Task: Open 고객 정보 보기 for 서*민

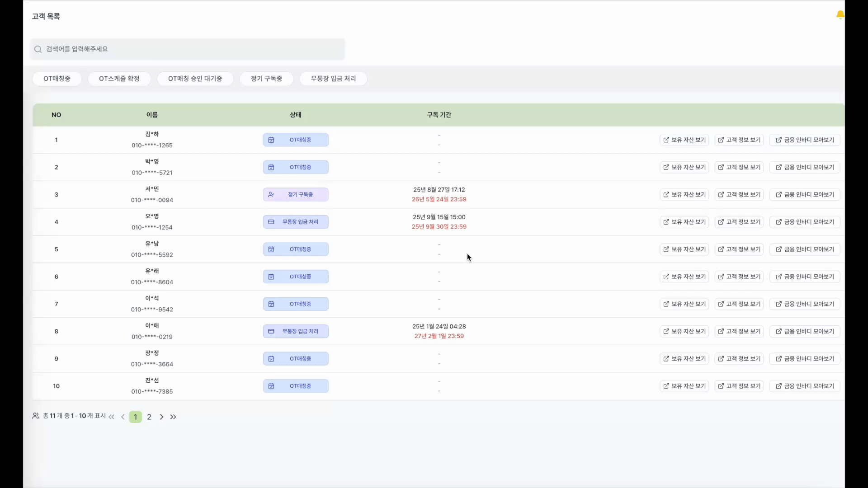Action: (739, 195)
